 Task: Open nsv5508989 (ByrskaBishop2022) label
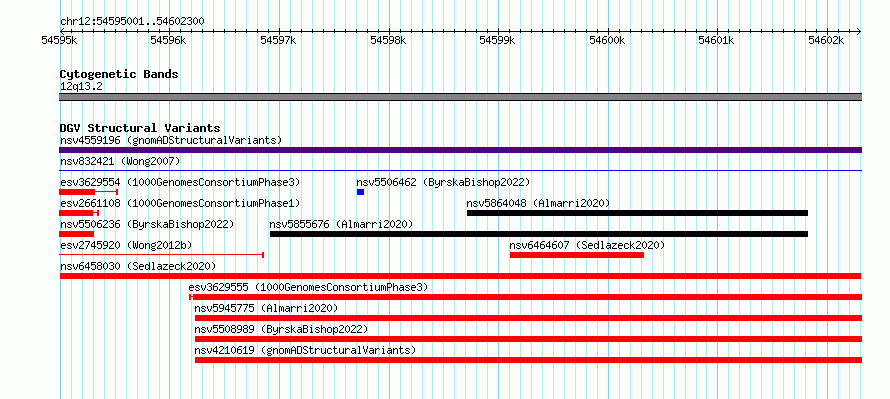[x=282, y=329]
